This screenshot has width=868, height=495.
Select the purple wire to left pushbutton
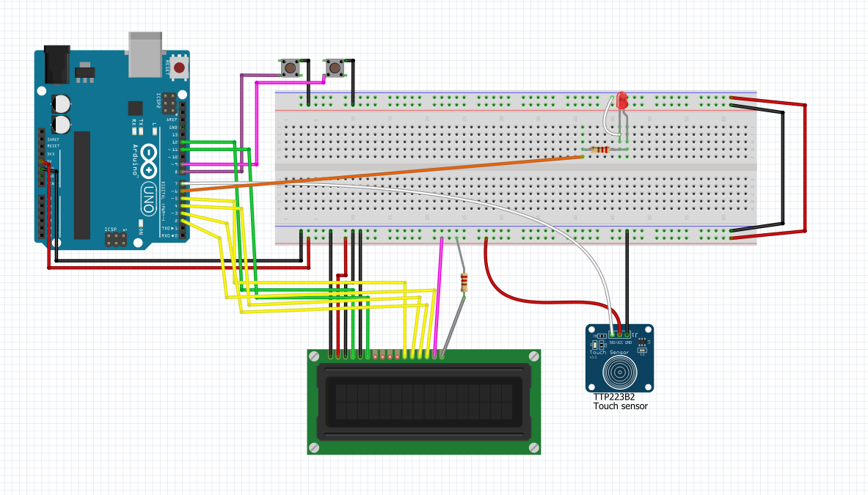click(x=241, y=122)
